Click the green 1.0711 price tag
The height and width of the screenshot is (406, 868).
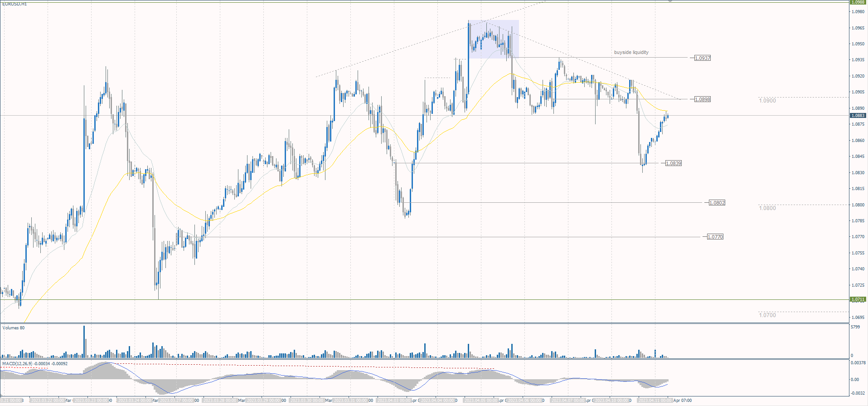coord(858,299)
